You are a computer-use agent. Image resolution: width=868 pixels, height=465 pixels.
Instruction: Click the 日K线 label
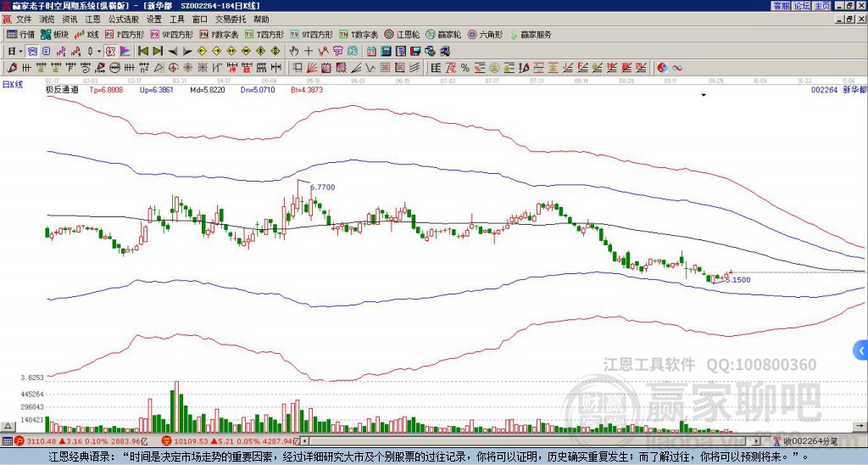coord(13,85)
